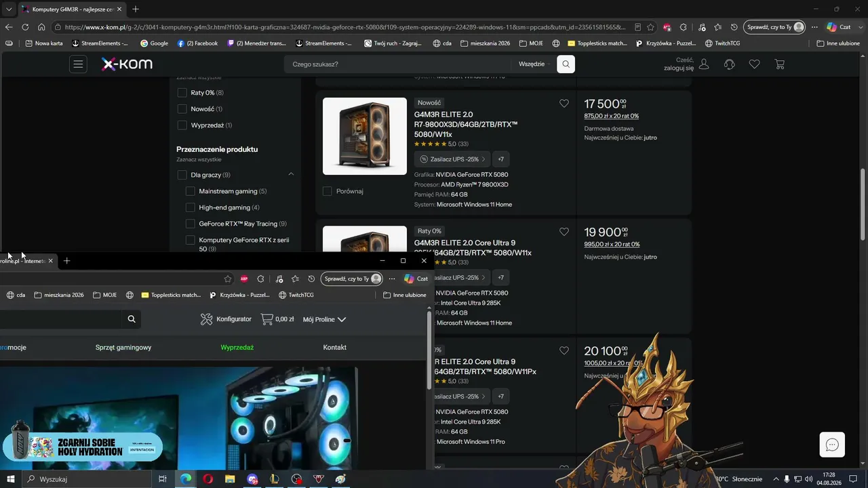Screen dimensions: 868x488
Task: Tick the Nowość filter checkbox
Action: (182, 109)
